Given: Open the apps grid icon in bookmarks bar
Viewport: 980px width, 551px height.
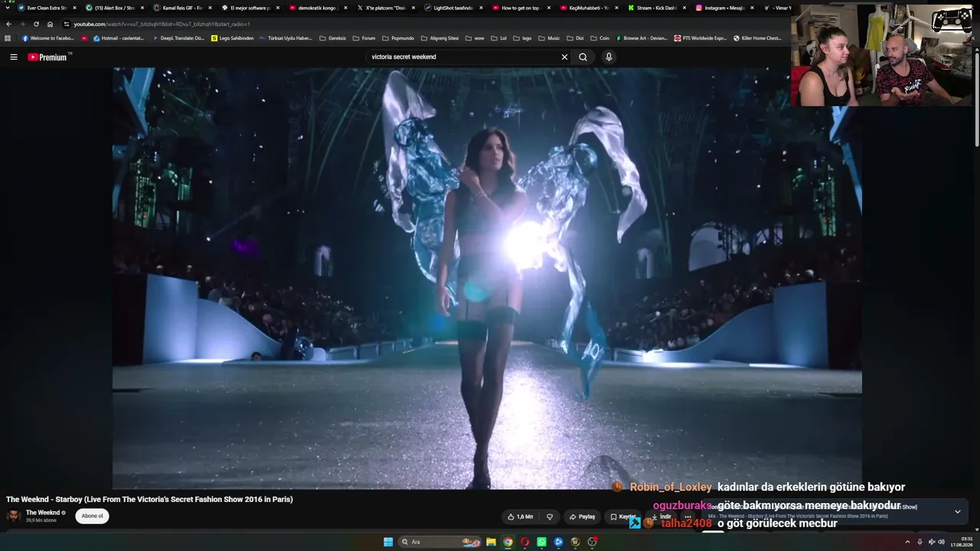Looking at the screenshot, I should (x=8, y=38).
